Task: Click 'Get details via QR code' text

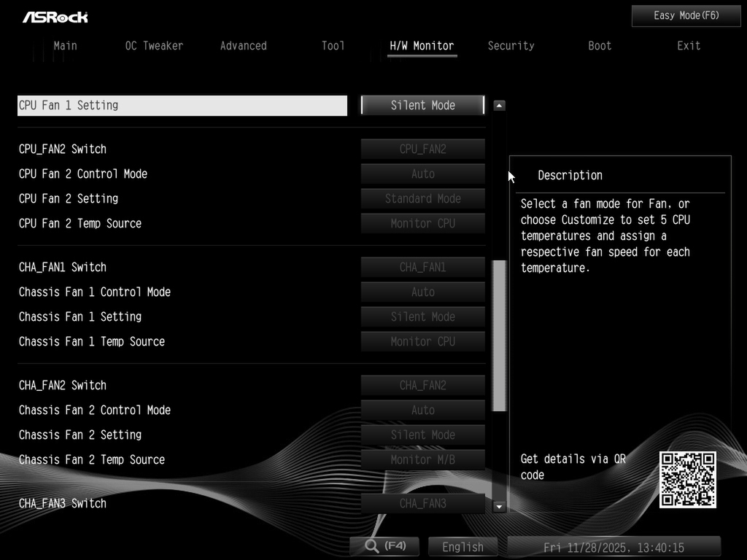Action: [573, 467]
